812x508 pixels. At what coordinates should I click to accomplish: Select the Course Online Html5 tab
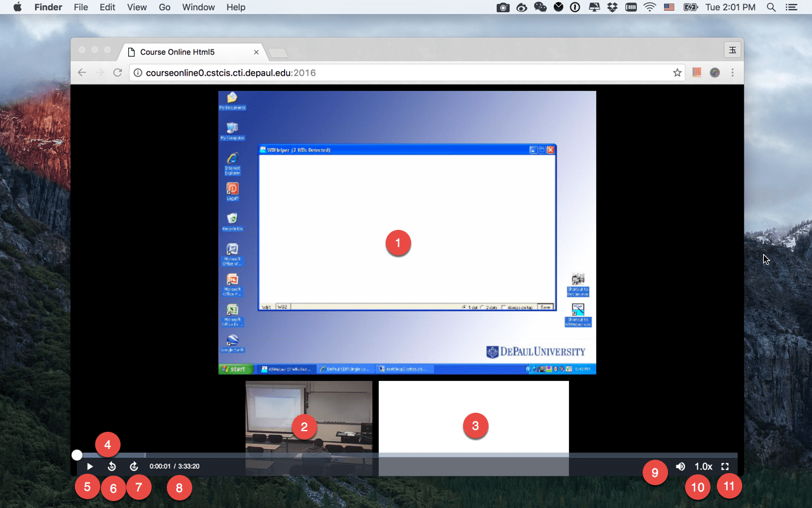click(193, 52)
